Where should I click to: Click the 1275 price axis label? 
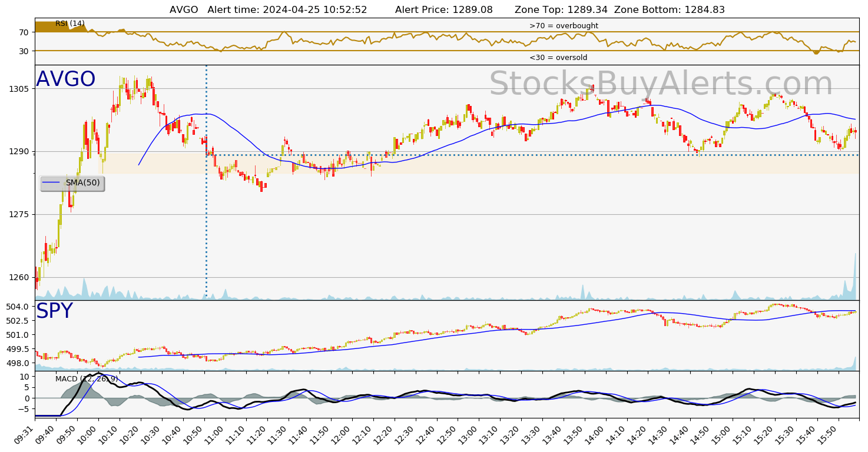(19, 215)
